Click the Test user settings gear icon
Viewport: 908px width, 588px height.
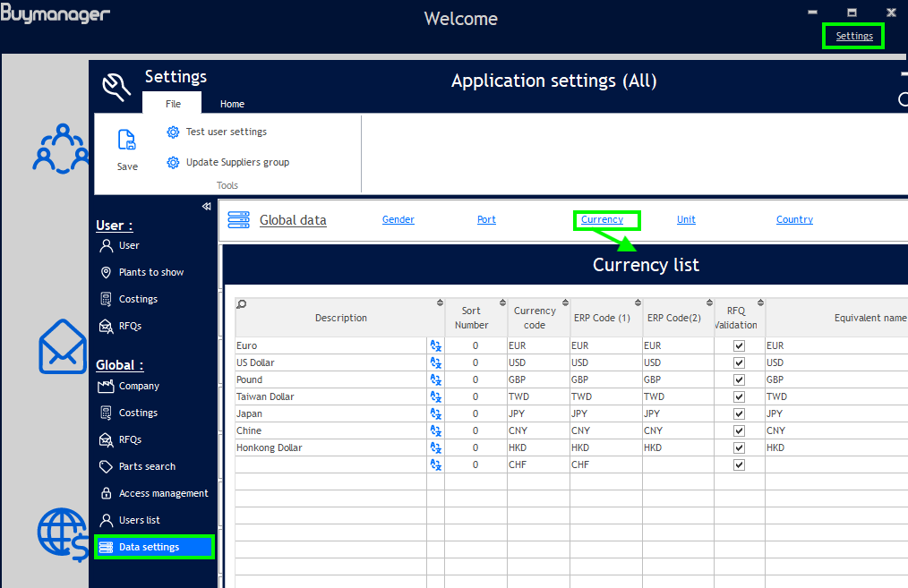point(173,132)
